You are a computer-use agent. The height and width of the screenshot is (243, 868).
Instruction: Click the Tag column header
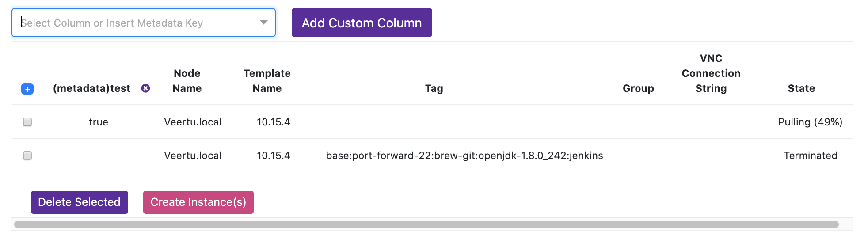coord(434,88)
